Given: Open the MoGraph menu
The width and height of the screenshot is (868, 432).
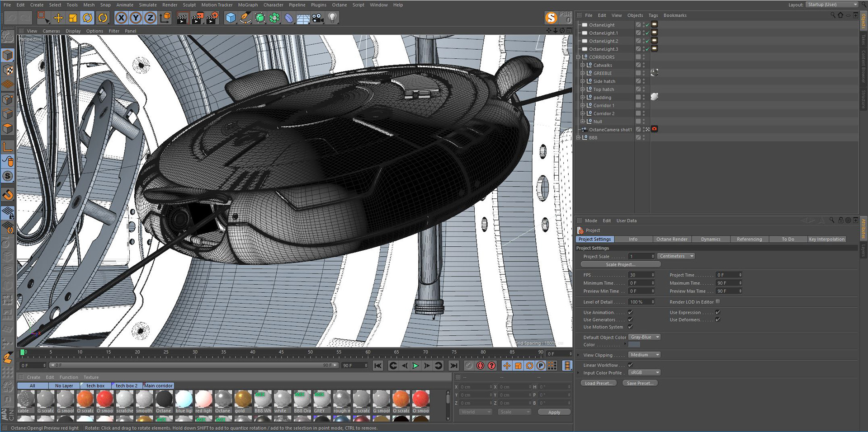Looking at the screenshot, I should click(248, 5).
